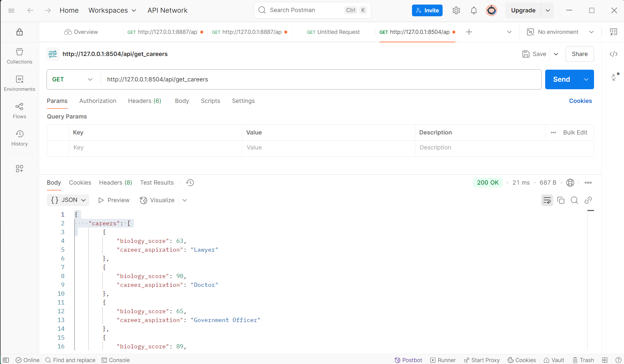Open the Environments sidebar panel
This screenshot has width=624, height=364.
[x=20, y=83]
